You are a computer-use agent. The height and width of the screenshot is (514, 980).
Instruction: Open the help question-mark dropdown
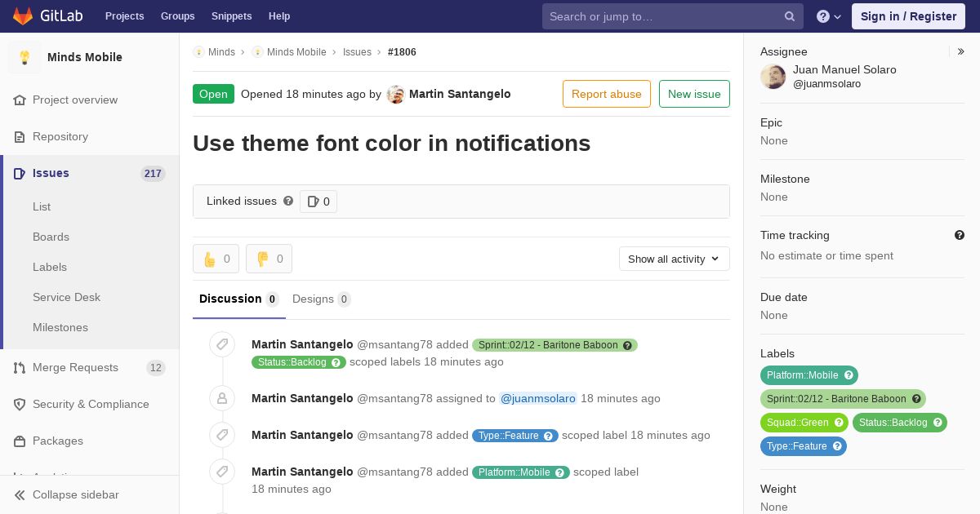tap(828, 16)
